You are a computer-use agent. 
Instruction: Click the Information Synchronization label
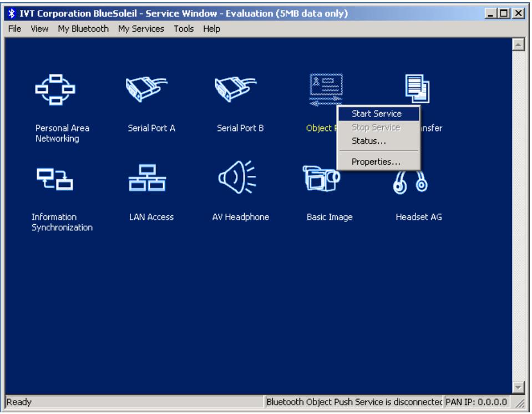point(62,223)
